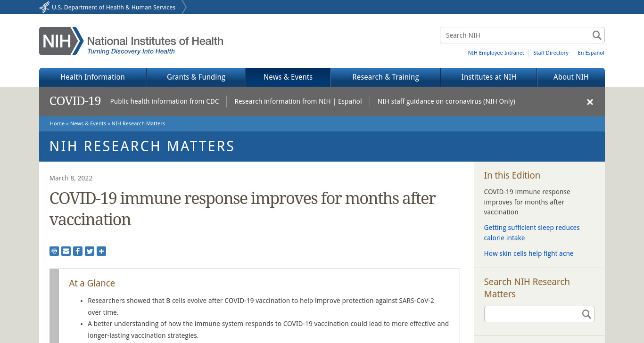Go to the Home breadcrumb
Viewport: 644px width, 343px height.
[57, 123]
